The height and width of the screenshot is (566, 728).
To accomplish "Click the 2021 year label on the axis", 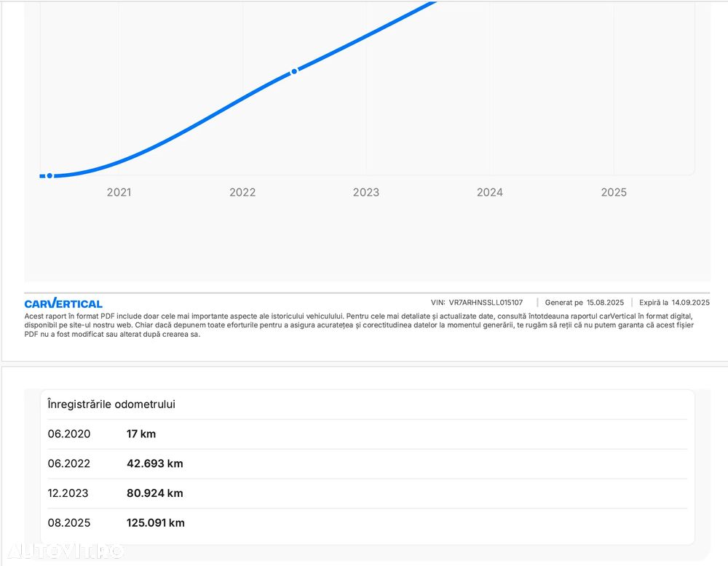I will (x=119, y=192).
